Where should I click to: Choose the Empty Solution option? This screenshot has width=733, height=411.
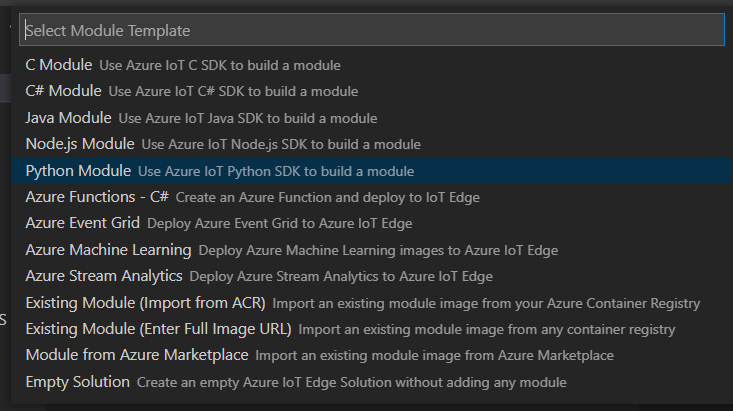pyautogui.click(x=78, y=382)
